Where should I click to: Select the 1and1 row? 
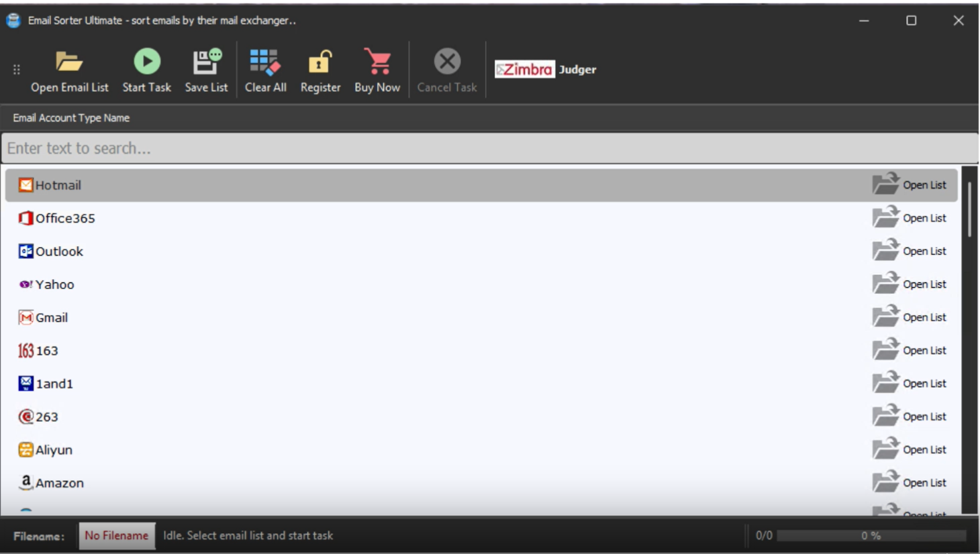point(481,384)
